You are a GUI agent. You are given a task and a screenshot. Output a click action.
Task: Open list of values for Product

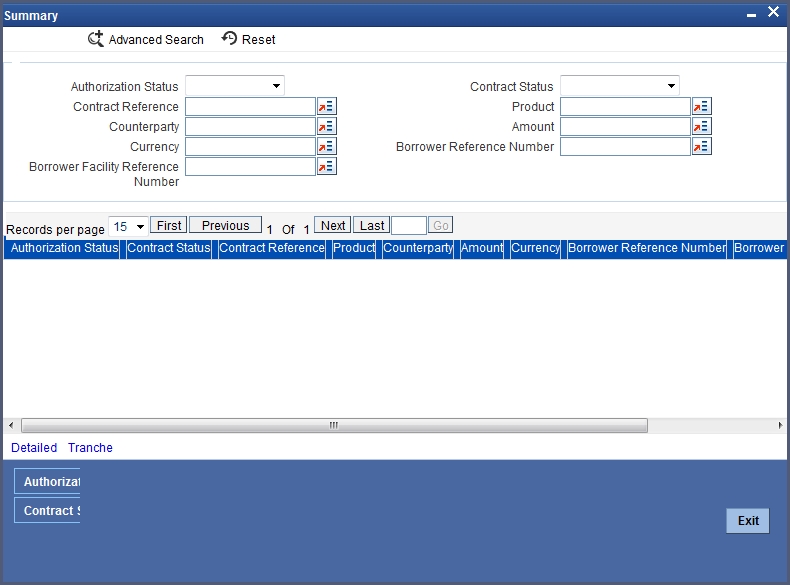pyautogui.click(x=701, y=106)
